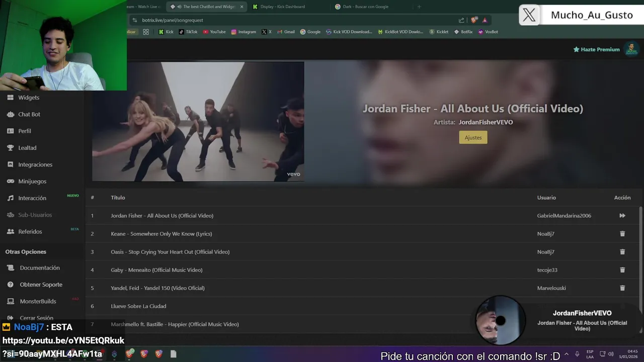The width and height of the screenshot is (644, 362).
Task: Open the Kick bookmark
Action: pyautogui.click(x=166, y=32)
